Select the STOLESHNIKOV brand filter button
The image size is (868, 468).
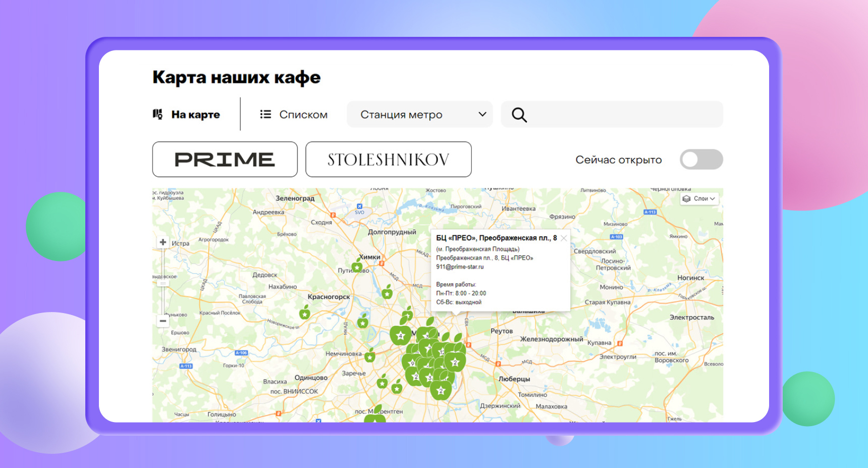point(389,160)
